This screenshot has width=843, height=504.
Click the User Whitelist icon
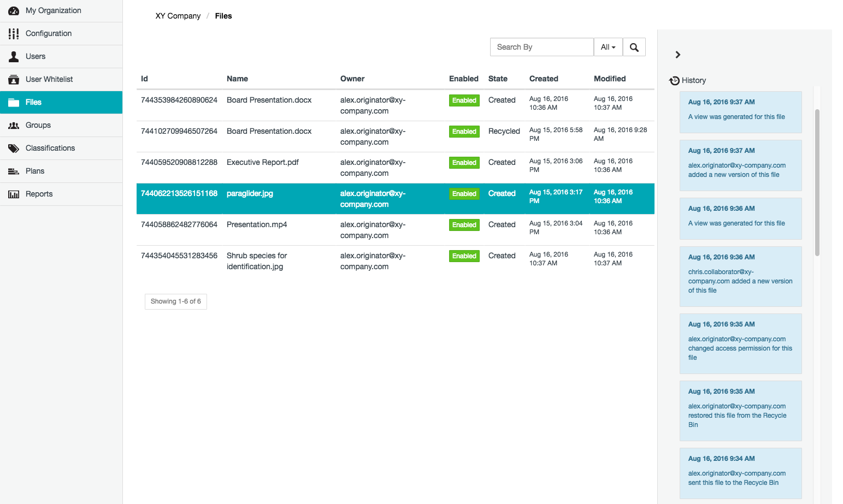pos(14,80)
